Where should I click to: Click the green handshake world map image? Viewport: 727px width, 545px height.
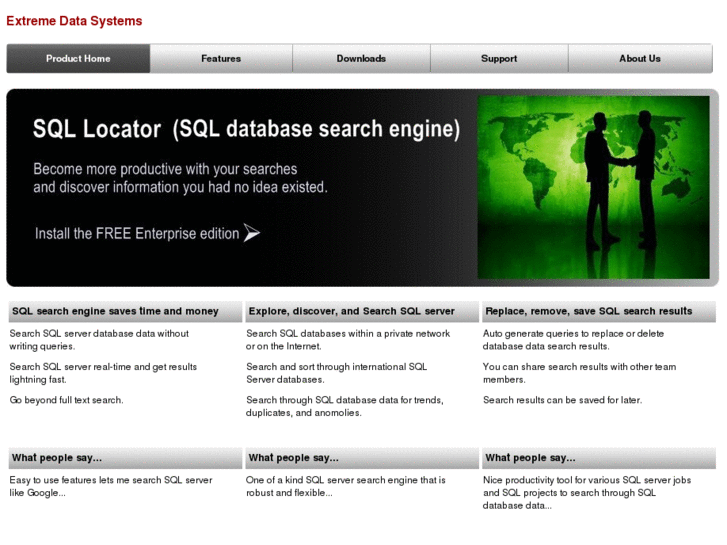click(593, 187)
